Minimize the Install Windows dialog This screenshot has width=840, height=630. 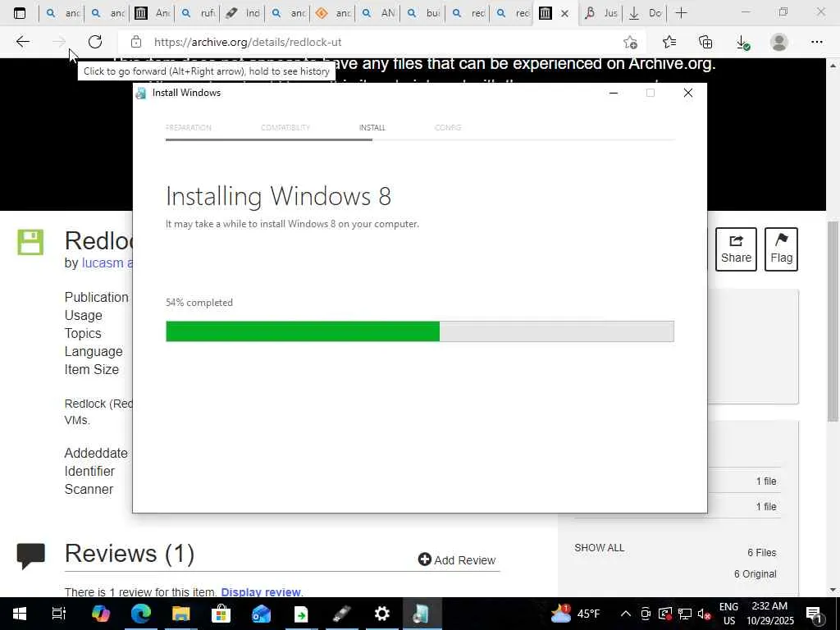click(x=614, y=93)
